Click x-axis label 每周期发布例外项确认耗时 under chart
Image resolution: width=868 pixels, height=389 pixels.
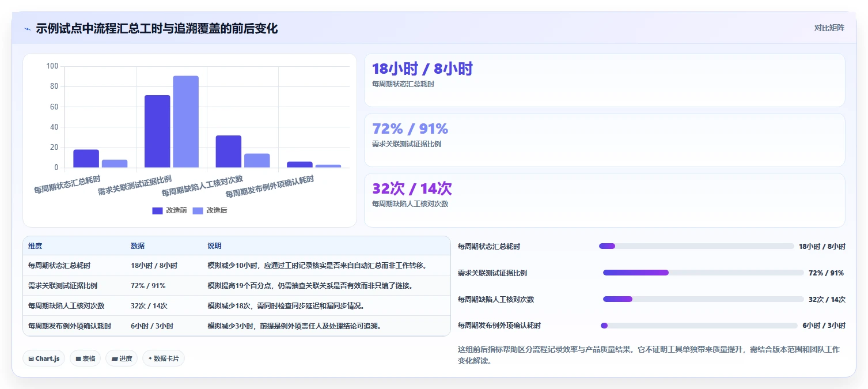[270, 187]
